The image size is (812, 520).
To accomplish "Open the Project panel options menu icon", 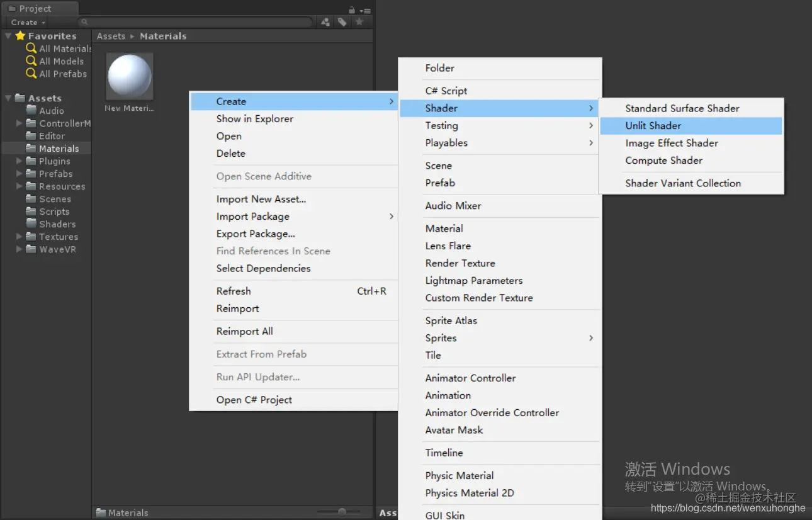I will pos(365,11).
